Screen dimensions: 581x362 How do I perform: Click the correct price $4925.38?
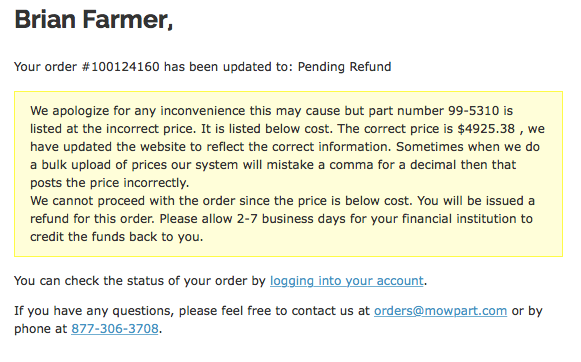click(x=486, y=129)
